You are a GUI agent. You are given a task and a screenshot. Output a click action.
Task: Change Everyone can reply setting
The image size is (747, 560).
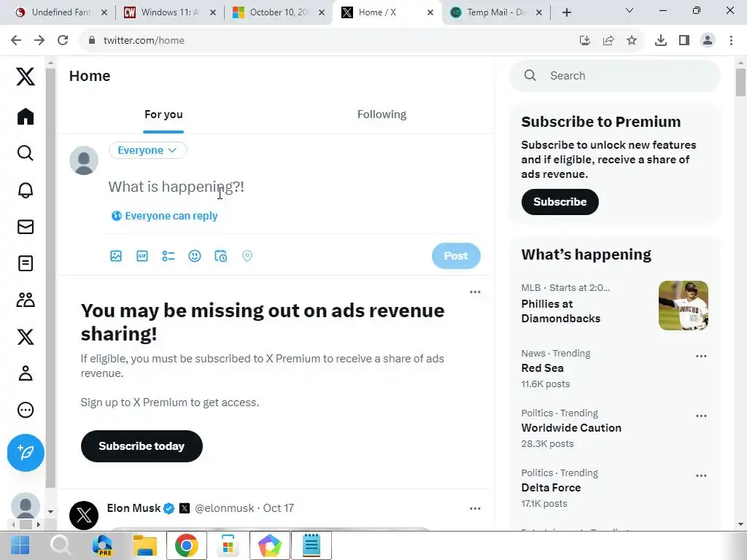point(164,216)
